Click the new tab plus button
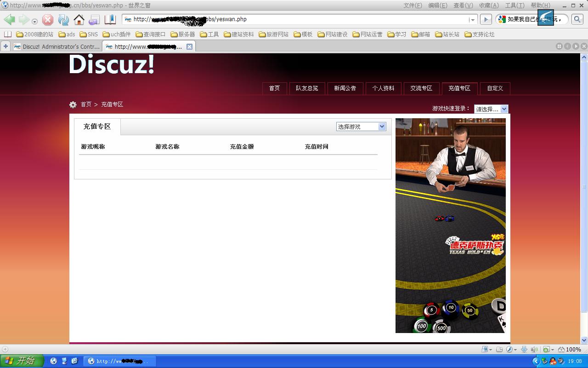Screen dimensions: 588x368 (x=6, y=46)
